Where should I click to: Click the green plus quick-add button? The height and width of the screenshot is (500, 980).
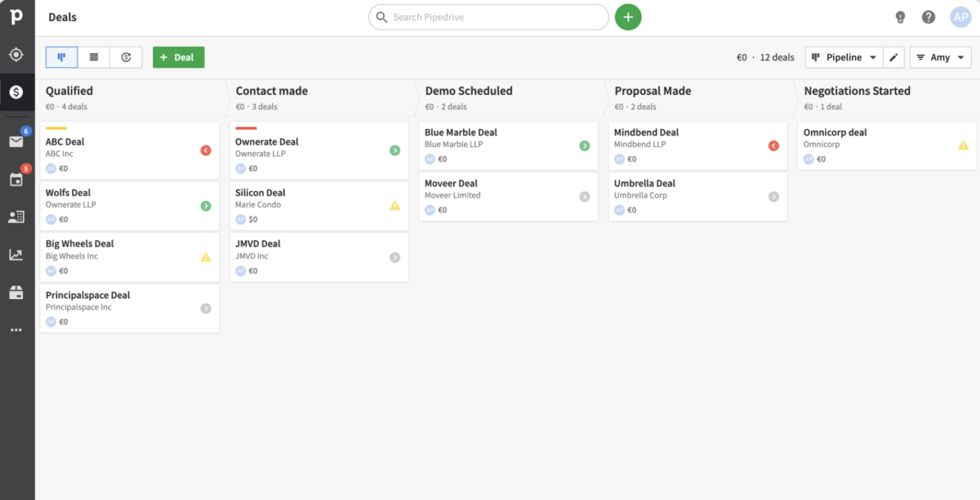[x=628, y=17]
